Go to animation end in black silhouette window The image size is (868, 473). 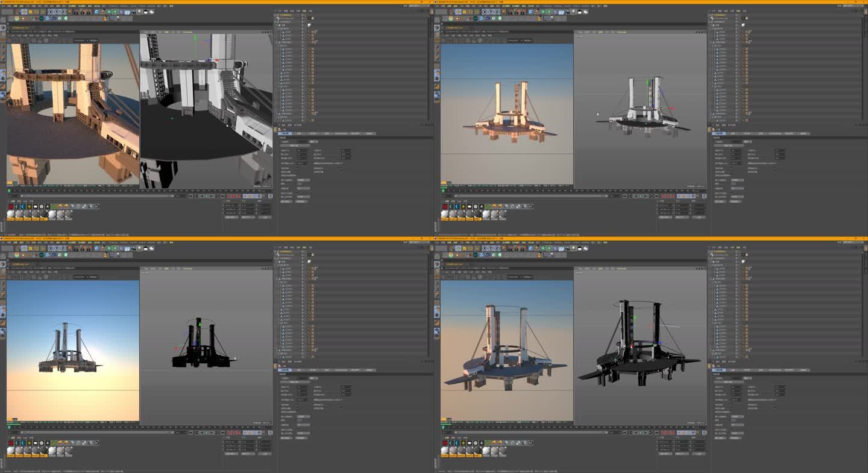coord(222,432)
